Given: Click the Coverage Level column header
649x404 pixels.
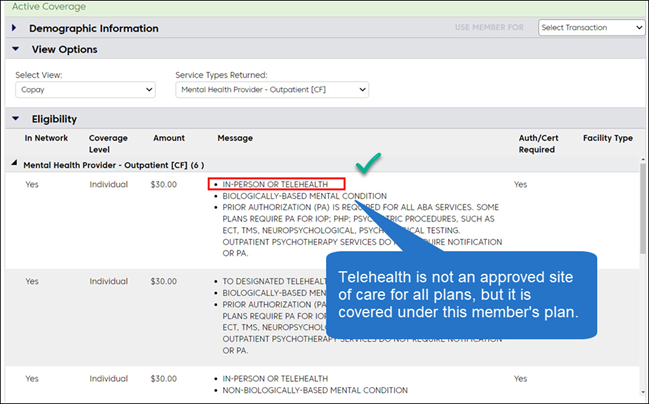Looking at the screenshot, I should tap(108, 144).
